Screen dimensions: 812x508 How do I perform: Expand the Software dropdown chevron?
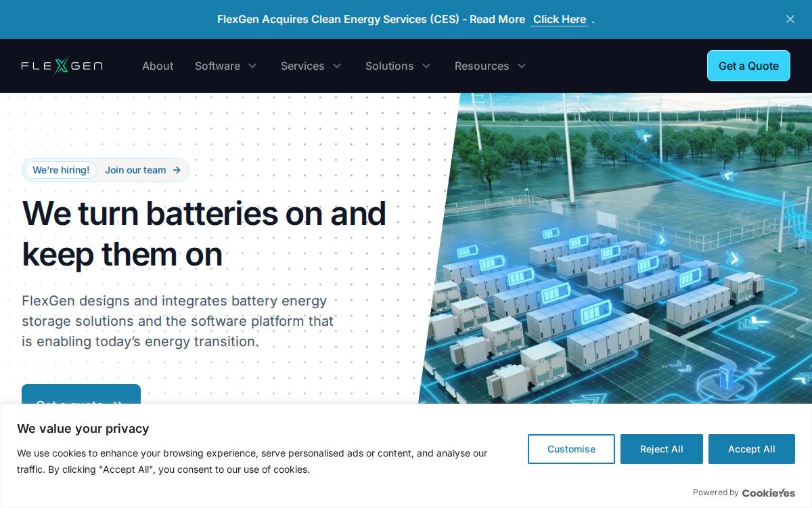tap(252, 66)
